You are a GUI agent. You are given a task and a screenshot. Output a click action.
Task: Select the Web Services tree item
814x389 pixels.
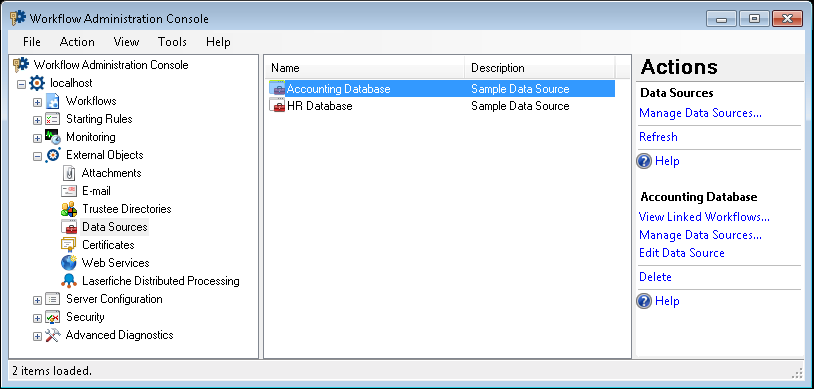[x=115, y=263]
